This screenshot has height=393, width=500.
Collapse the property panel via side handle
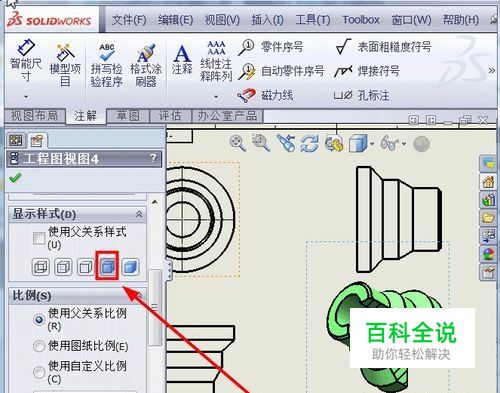coord(169,270)
